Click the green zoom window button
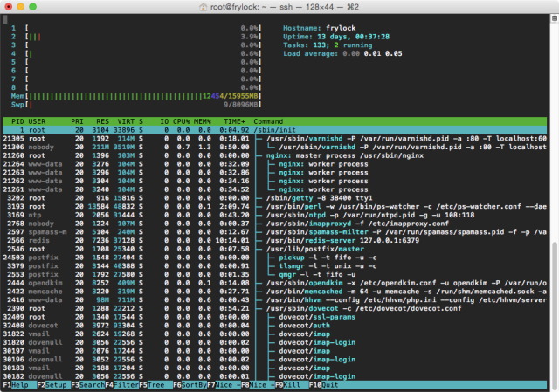The width and height of the screenshot is (559, 392). [33, 7]
